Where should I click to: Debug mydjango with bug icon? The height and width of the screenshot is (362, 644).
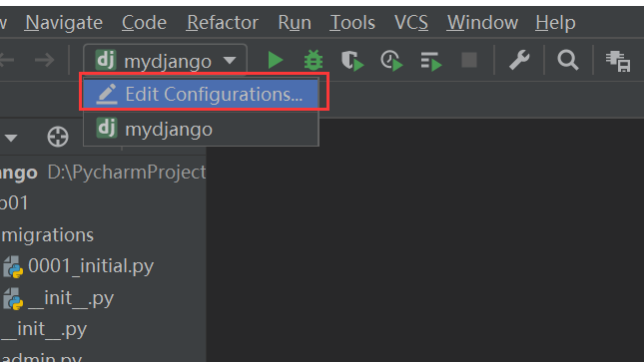coord(314,60)
